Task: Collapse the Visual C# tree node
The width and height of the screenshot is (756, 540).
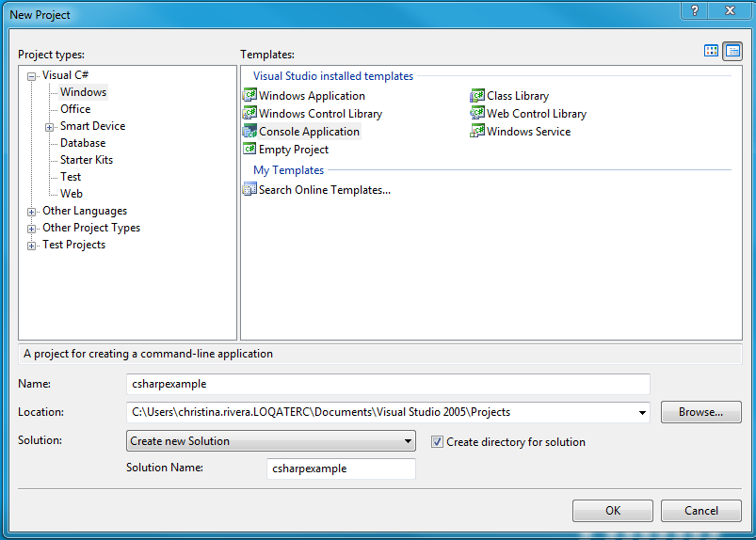Action: 32,76
